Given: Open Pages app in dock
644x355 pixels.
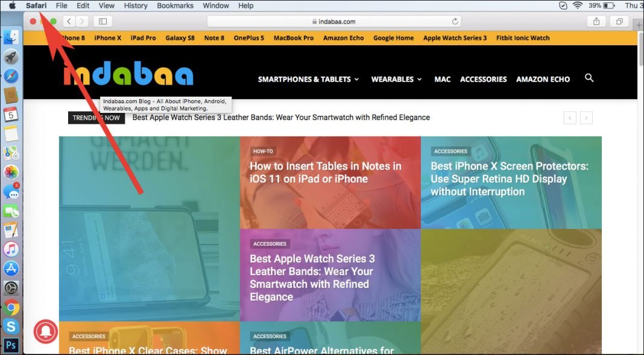Looking at the screenshot, I should (x=11, y=230).
